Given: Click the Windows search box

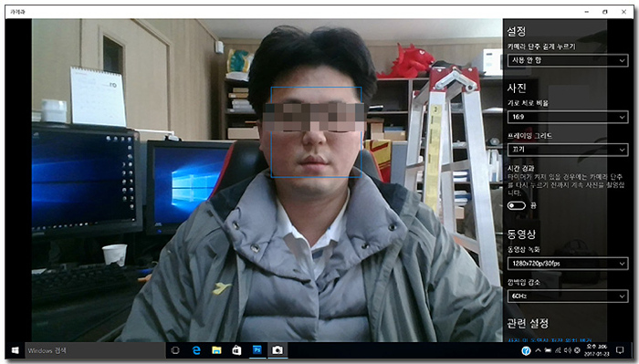Looking at the screenshot, I should coord(95,350).
